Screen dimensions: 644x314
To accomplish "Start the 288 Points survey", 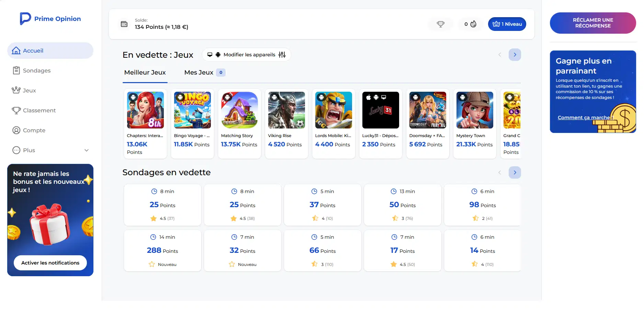I will 162,251.
